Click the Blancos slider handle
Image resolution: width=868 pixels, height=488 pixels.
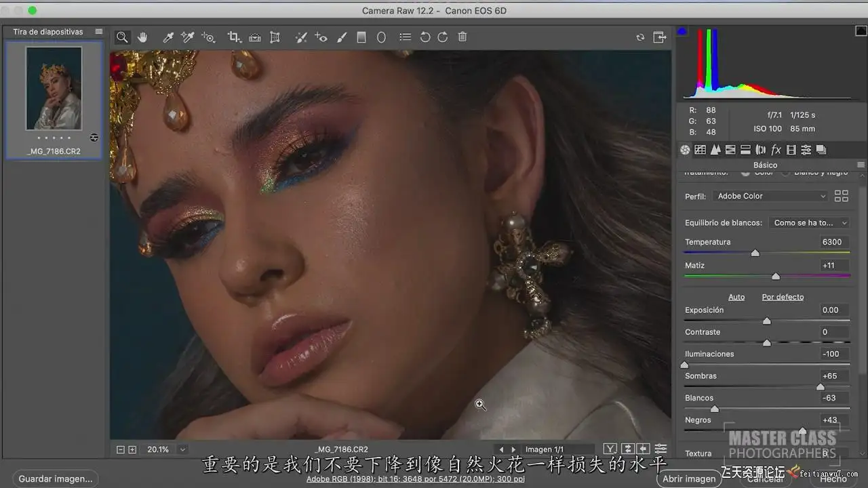tap(714, 409)
